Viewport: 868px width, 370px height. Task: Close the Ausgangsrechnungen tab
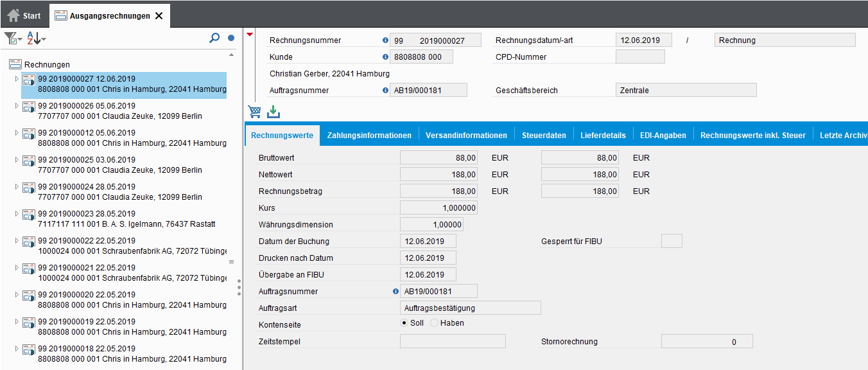tap(159, 16)
